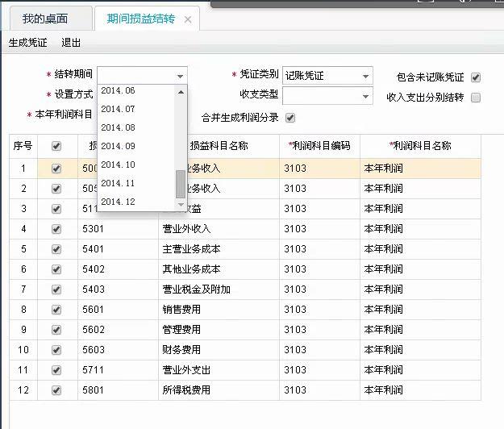Click code 5801 in row 12

[94, 390]
